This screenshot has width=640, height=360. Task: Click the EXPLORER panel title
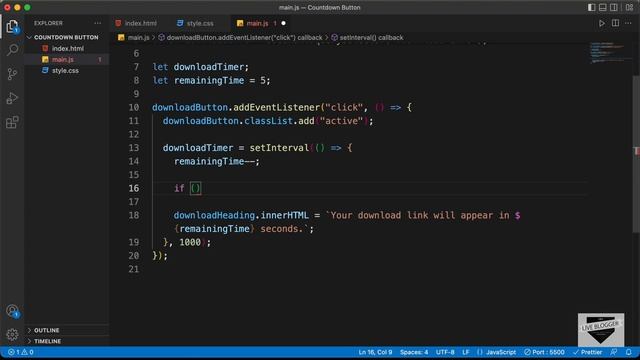[48, 23]
